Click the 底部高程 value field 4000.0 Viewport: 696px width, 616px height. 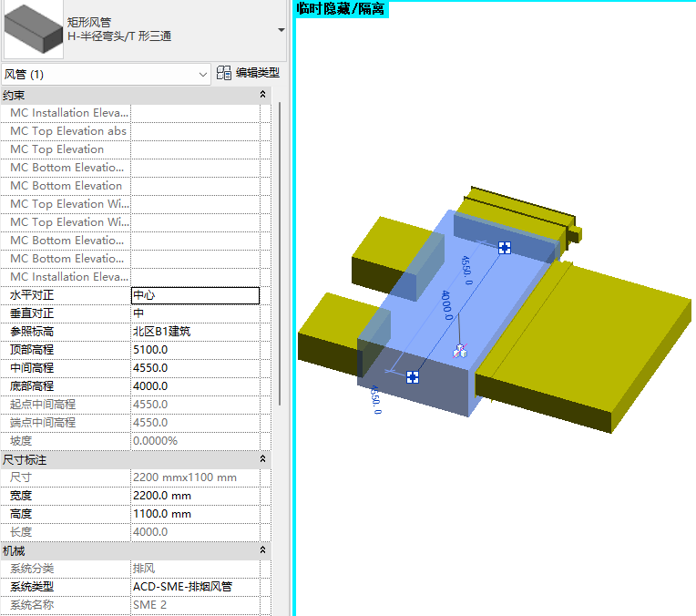[195, 386]
